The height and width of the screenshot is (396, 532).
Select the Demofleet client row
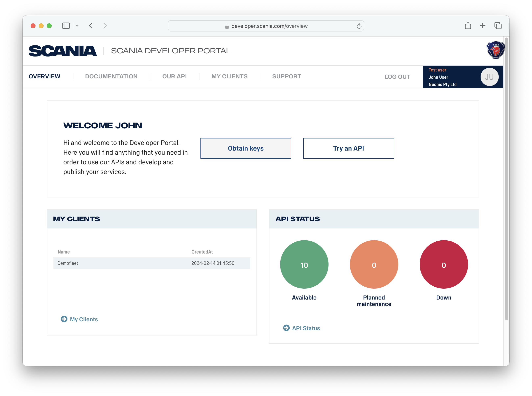coord(152,263)
